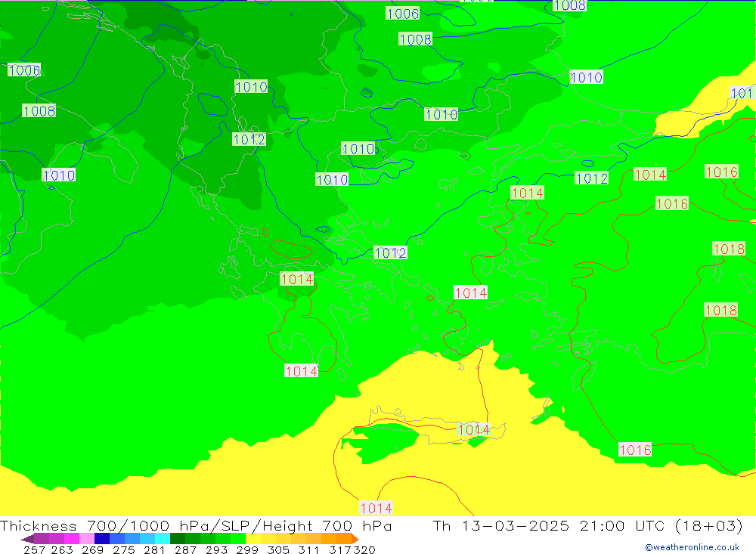Pick the bright magenta legend swatch
The width and height of the screenshot is (756, 554).
click(72, 539)
